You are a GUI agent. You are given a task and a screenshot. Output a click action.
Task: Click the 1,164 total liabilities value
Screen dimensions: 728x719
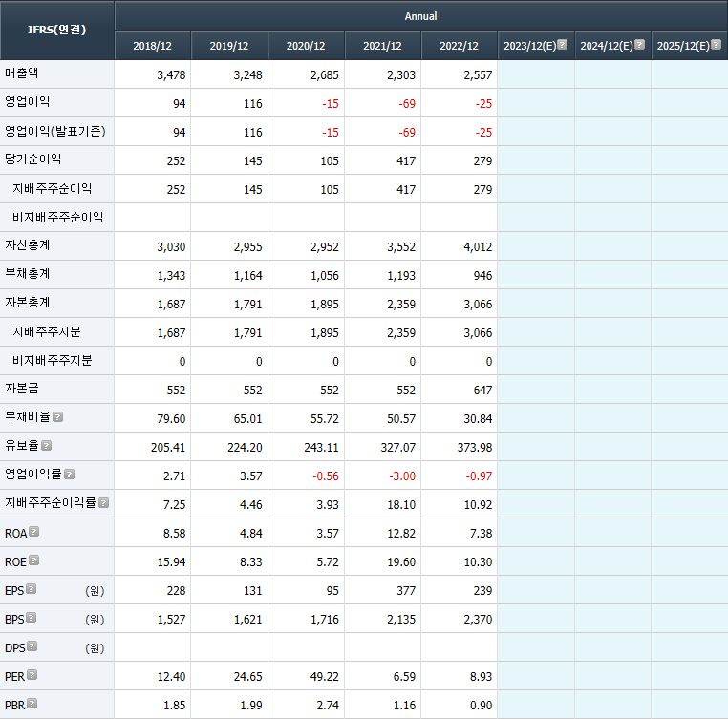(248, 276)
